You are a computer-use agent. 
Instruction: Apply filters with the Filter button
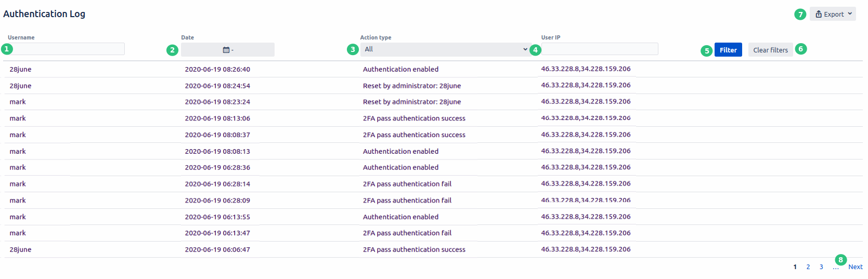pos(728,50)
